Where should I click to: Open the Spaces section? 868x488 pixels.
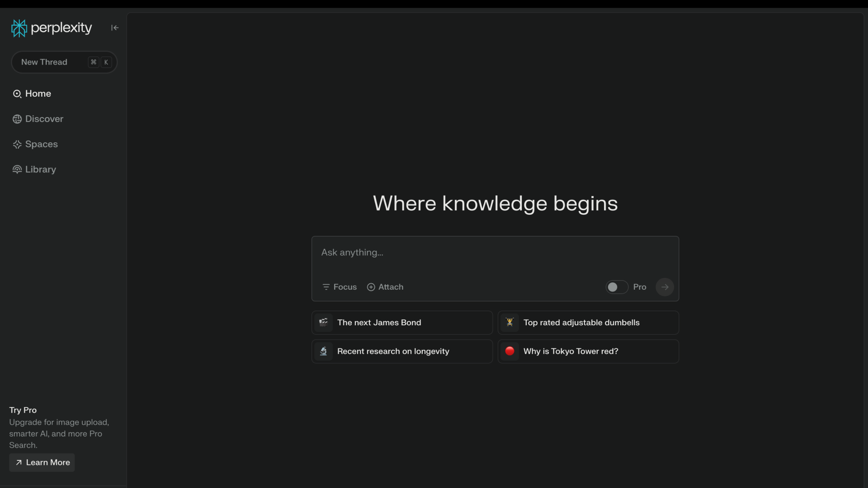point(41,145)
